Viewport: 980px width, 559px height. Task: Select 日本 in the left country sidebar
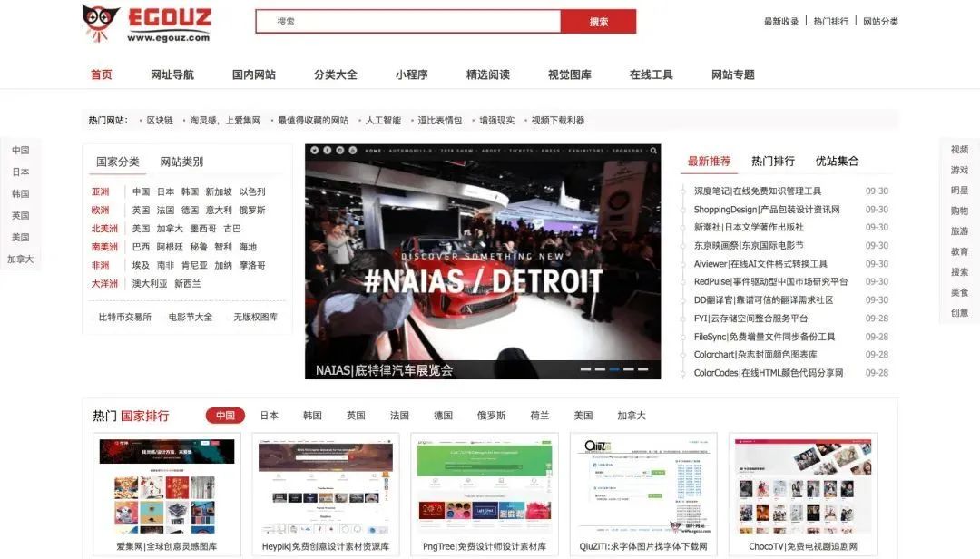[x=21, y=172]
